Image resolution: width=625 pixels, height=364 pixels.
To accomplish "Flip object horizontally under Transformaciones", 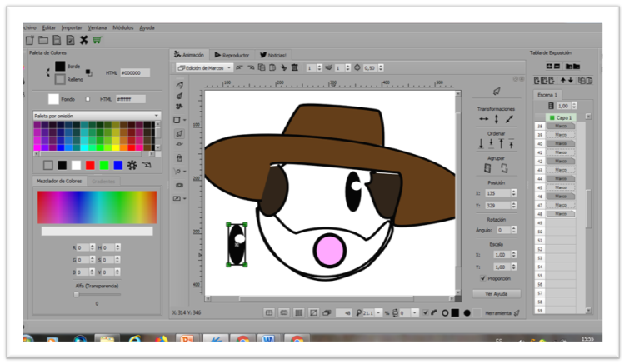I will (482, 120).
